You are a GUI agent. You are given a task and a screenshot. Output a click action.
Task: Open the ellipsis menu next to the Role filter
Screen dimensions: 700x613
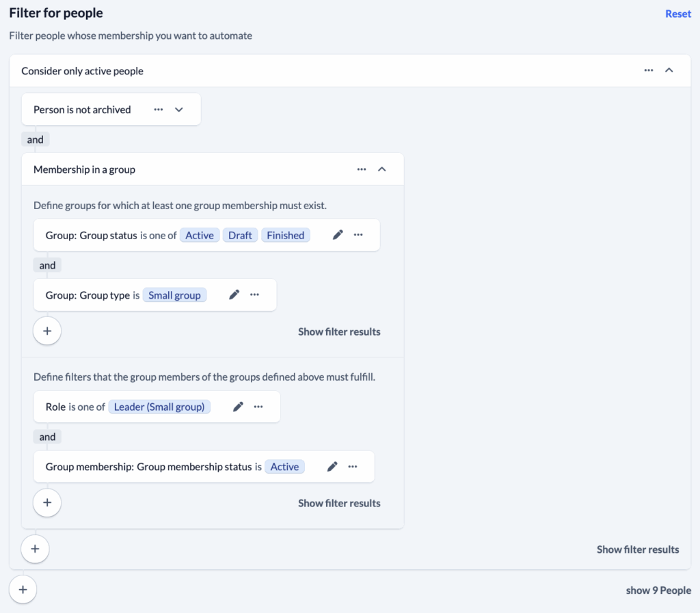pos(258,407)
